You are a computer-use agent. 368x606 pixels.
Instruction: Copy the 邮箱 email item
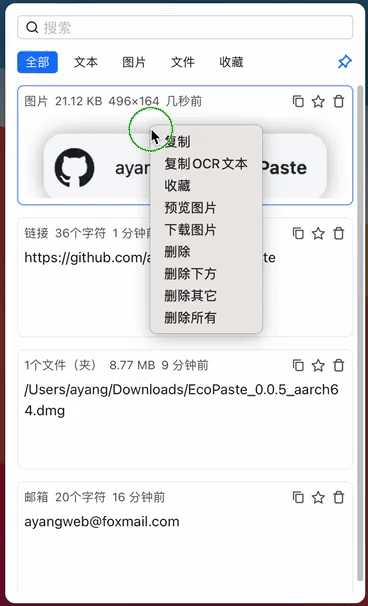(298, 497)
